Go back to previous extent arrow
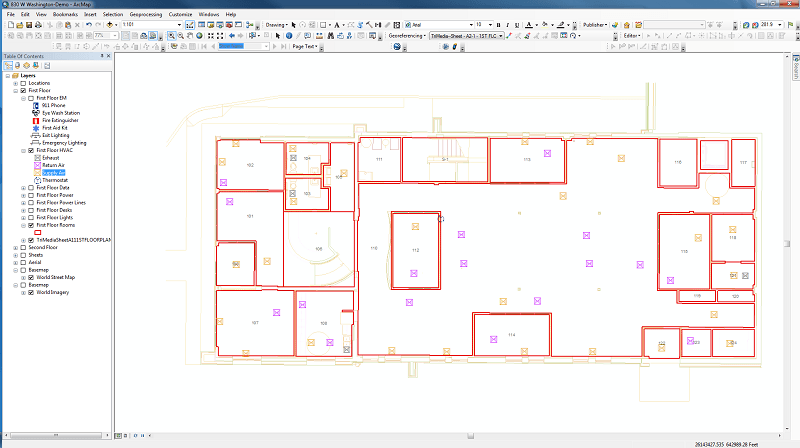The height and width of the screenshot is (448, 800). [x=232, y=36]
